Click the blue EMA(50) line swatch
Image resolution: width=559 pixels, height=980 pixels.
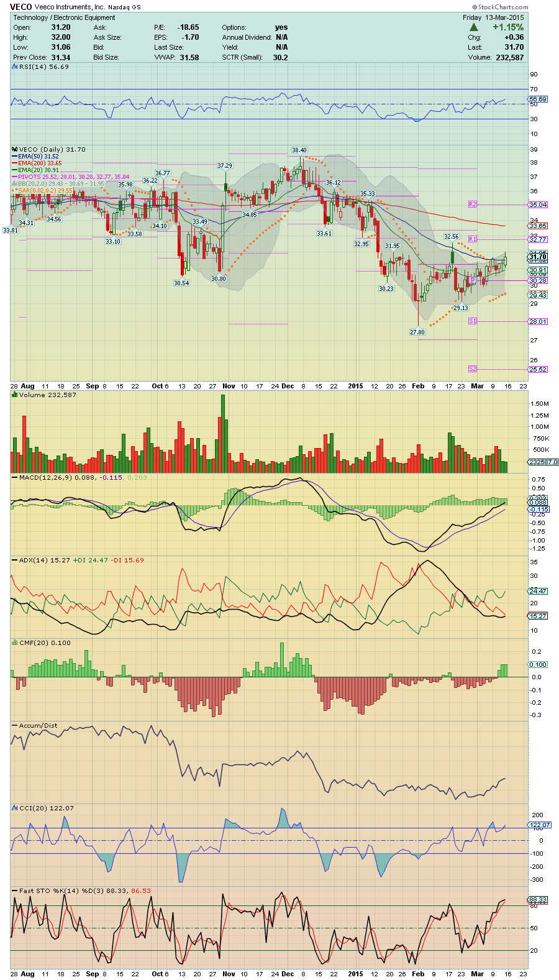tap(15, 157)
